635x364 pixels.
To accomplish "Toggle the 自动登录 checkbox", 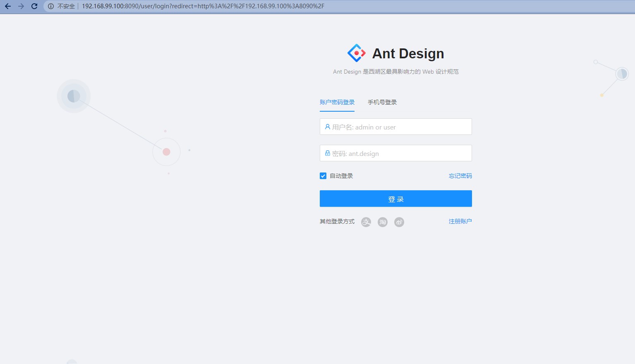I will click(x=323, y=176).
